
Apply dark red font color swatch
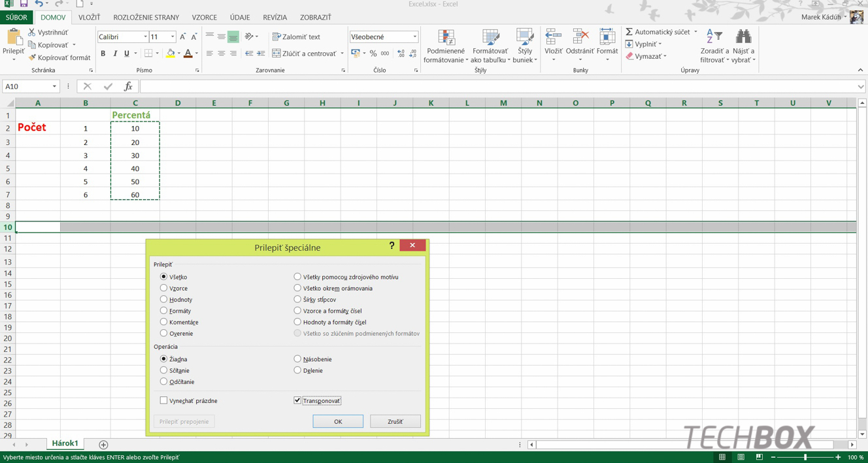click(x=188, y=54)
